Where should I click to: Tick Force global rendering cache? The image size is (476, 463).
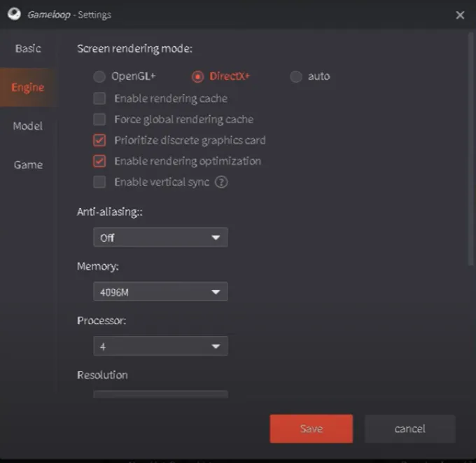[x=99, y=119]
